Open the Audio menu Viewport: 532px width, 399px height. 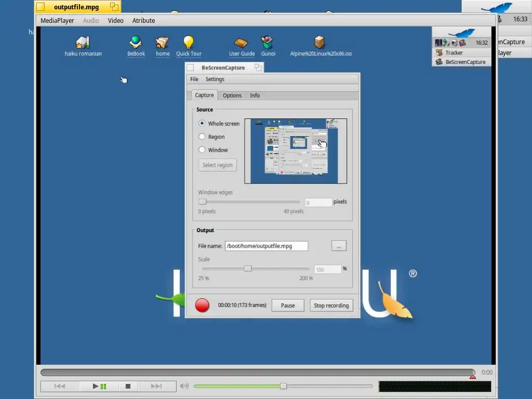pos(91,20)
